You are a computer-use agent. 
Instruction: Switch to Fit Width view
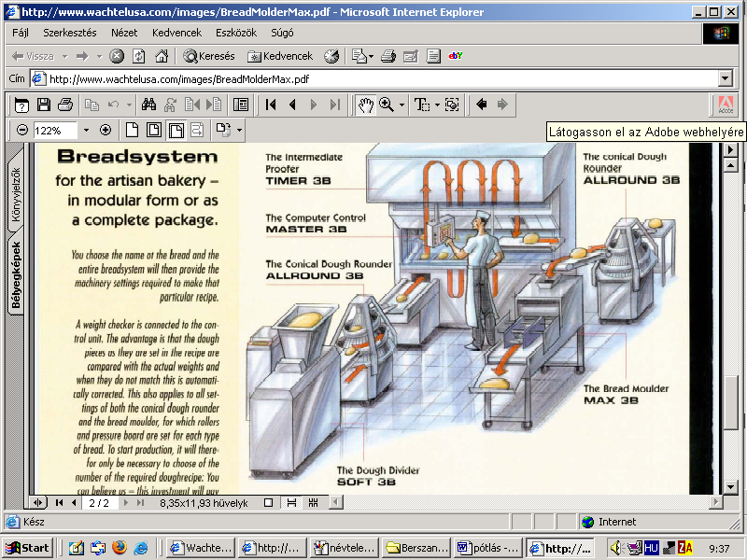pos(176,130)
